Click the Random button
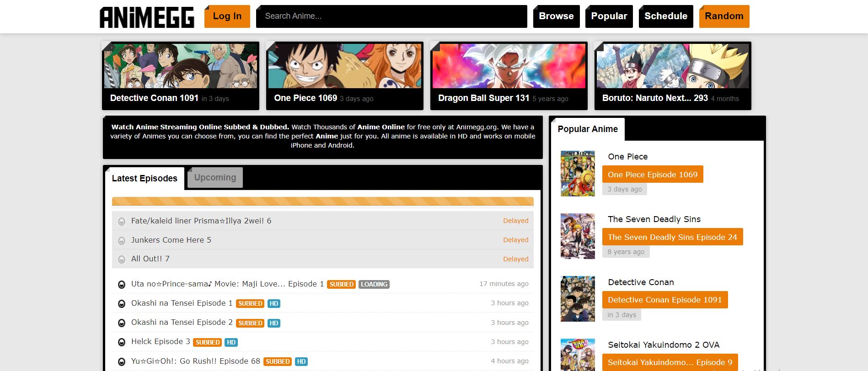Screen dimensions: 868x371 [x=724, y=16]
